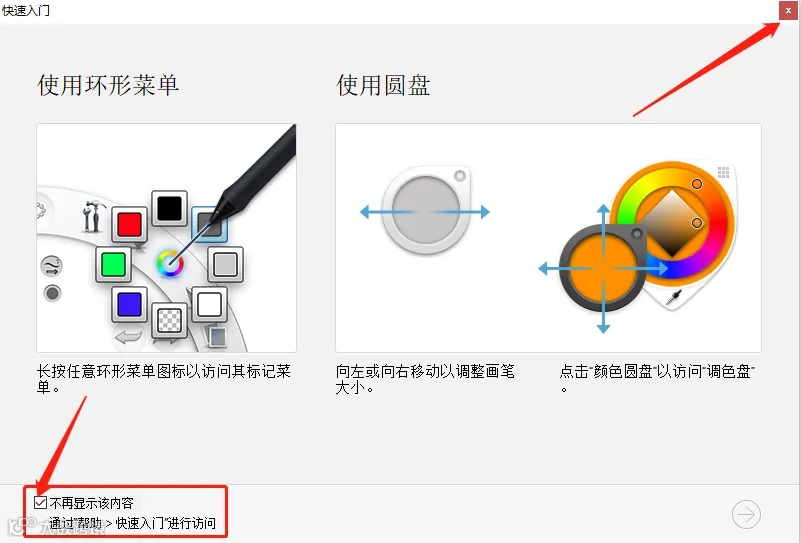The image size is (801, 543).
Task: Click the red color swatch in the radial menu
Action: (x=130, y=224)
